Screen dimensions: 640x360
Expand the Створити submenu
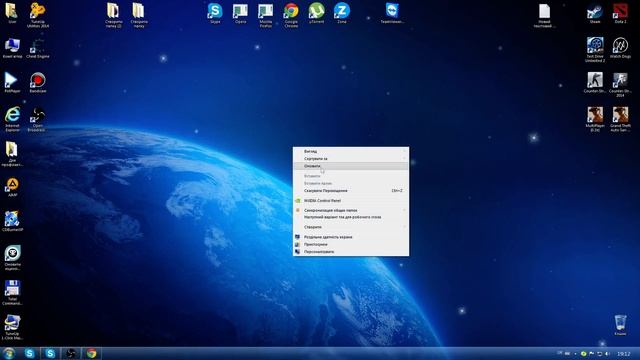(x=351, y=227)
